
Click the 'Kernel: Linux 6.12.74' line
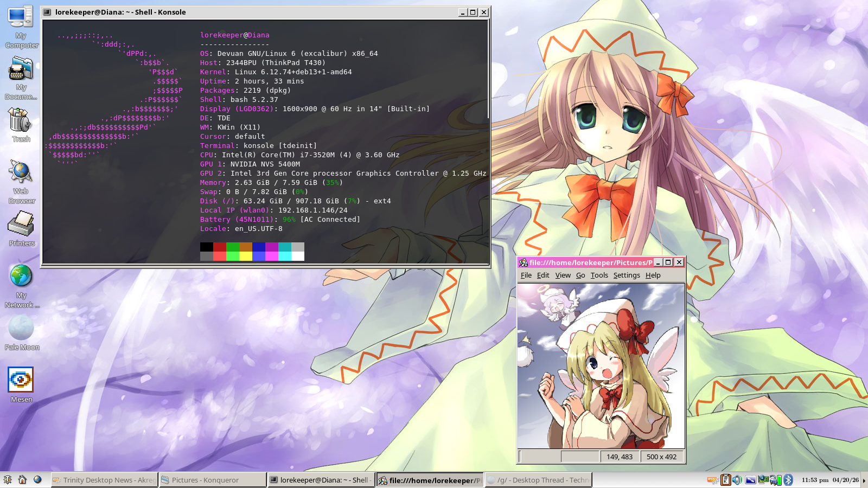click(x=276, y=72)
